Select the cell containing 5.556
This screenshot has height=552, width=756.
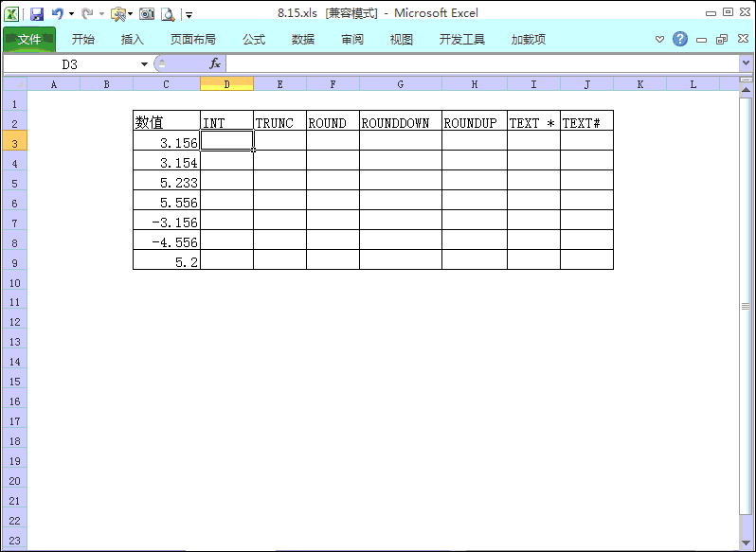pos(167,200)
